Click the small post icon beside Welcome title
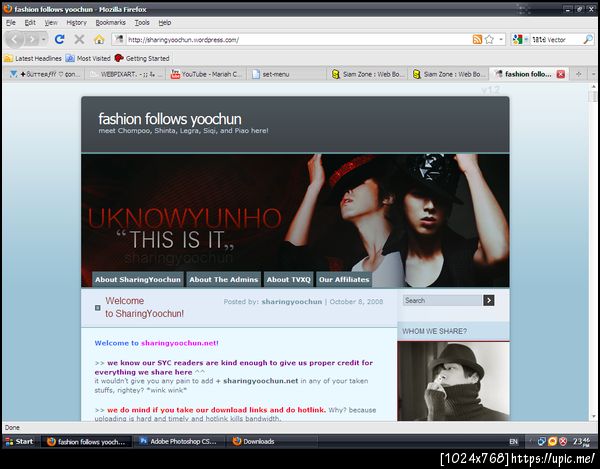 pos(98,308)
